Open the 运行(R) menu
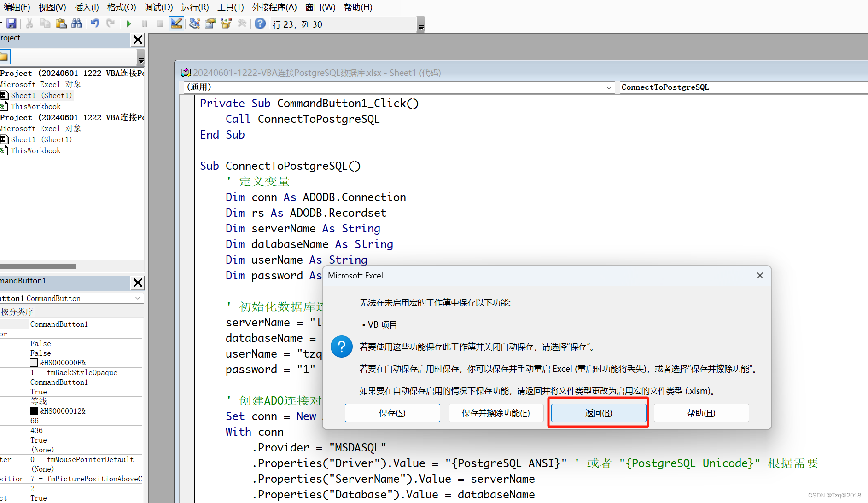The image size is (868, 503). tap(194, 7)
